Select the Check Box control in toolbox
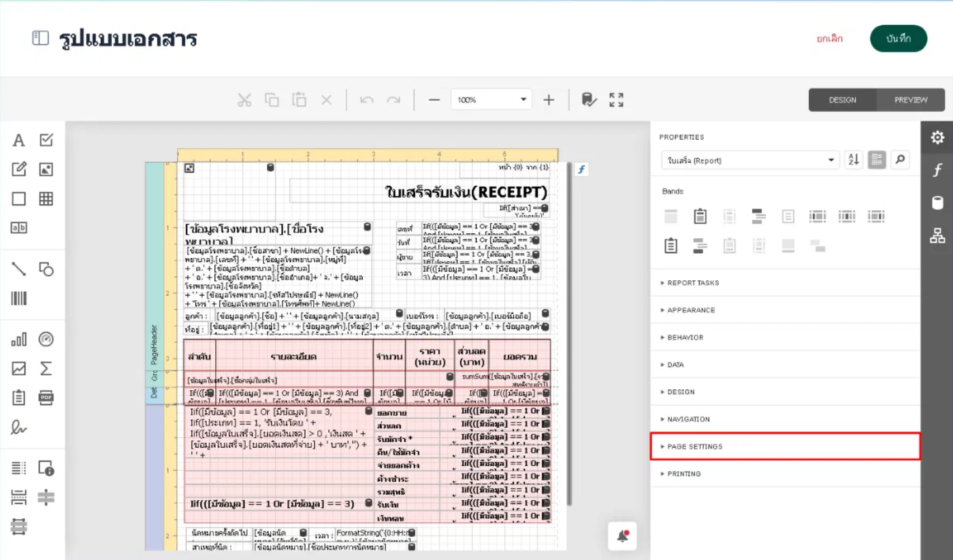953x560 pixels. pyautogui.click(x=46, y=141)
